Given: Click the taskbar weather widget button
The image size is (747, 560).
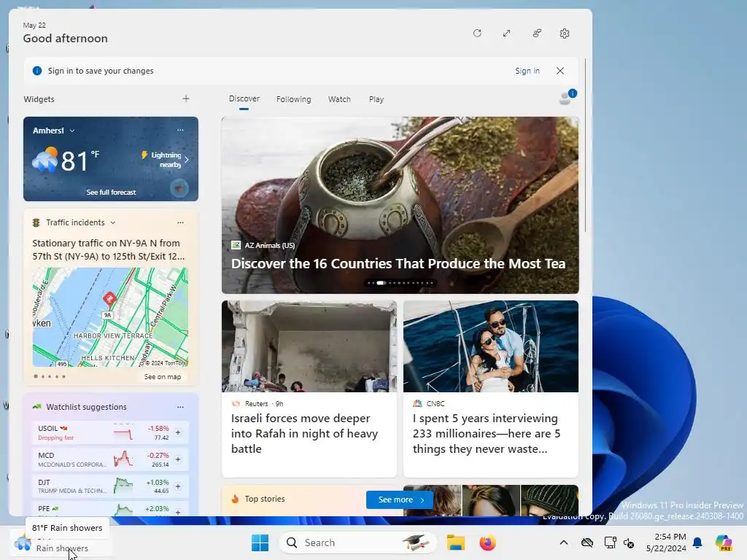Looking at the screenshot, I should 61,542.
